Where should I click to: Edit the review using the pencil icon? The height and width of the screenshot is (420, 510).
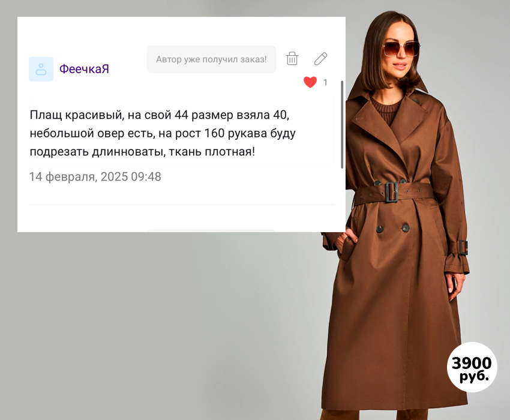321,59
